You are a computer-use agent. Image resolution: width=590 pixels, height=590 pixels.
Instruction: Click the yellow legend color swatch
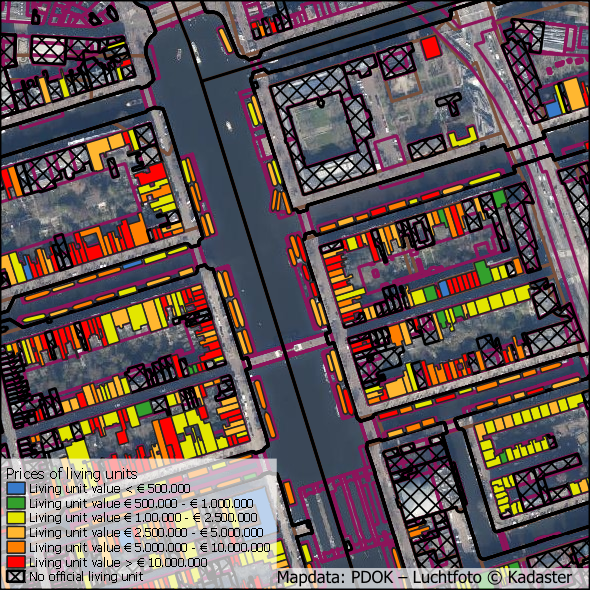click(16, 518)
